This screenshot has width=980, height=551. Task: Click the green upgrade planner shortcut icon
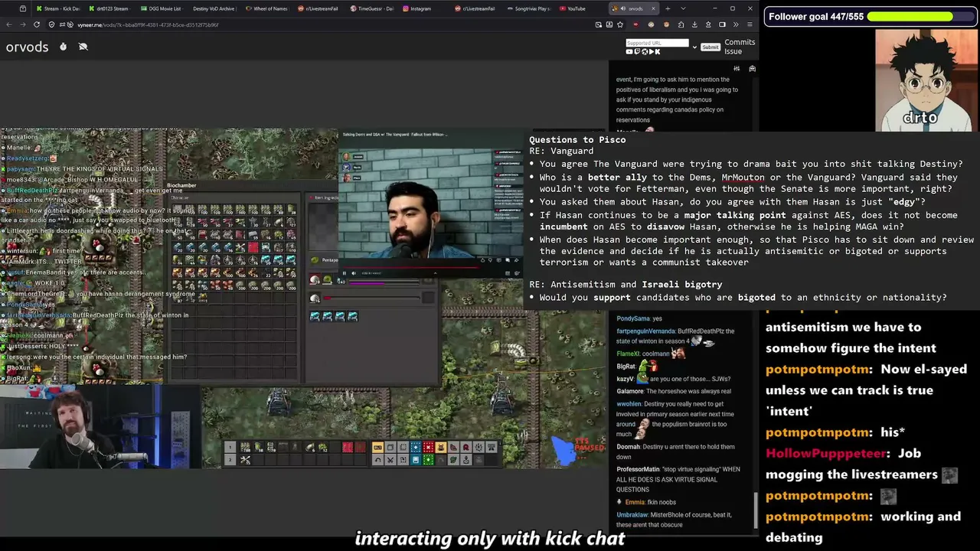[x=428, y=459]
